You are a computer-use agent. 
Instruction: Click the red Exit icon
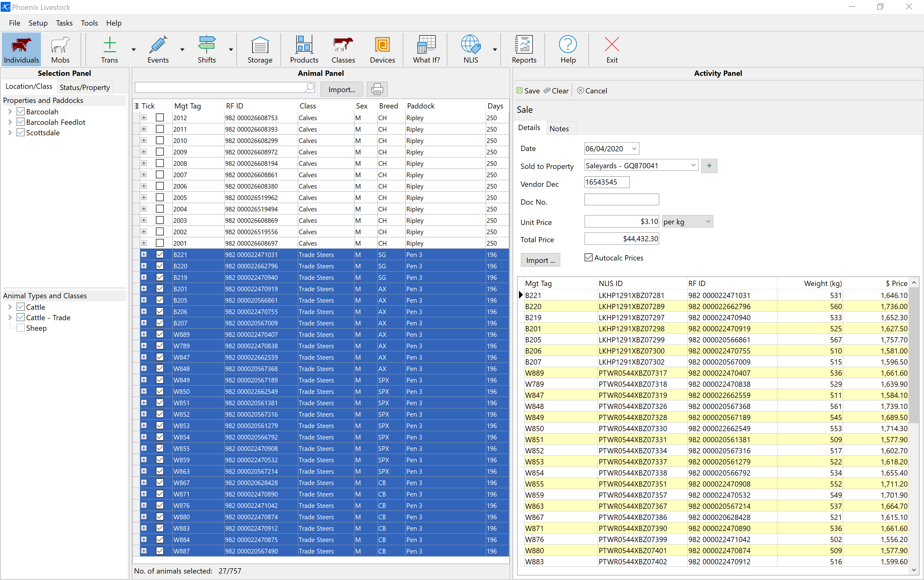point(611,49)
